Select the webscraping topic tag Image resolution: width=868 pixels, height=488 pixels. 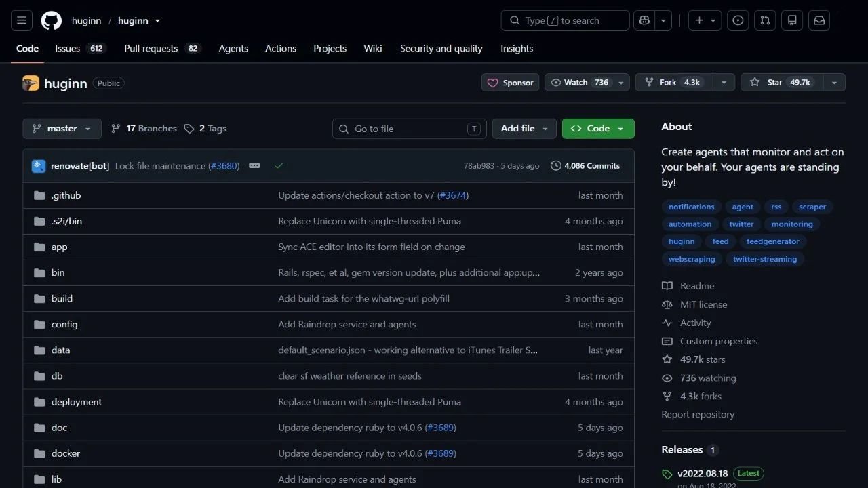692,259
